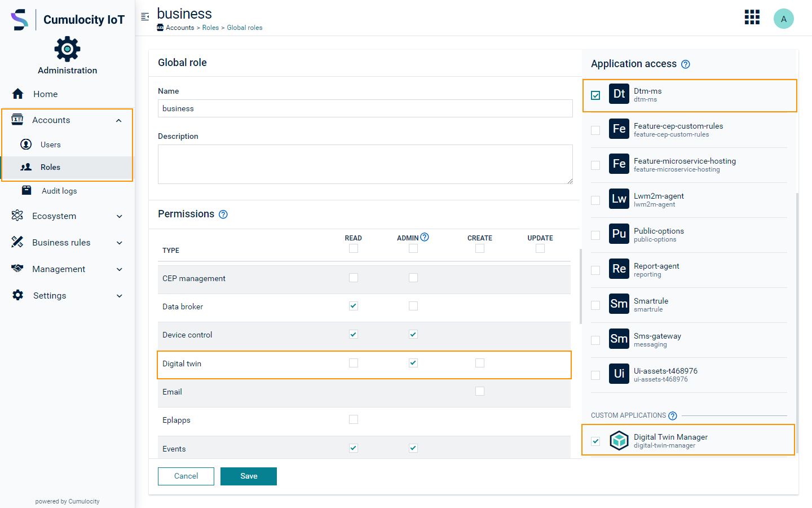Click the Management handshake icon

click(x=17, y=269)
